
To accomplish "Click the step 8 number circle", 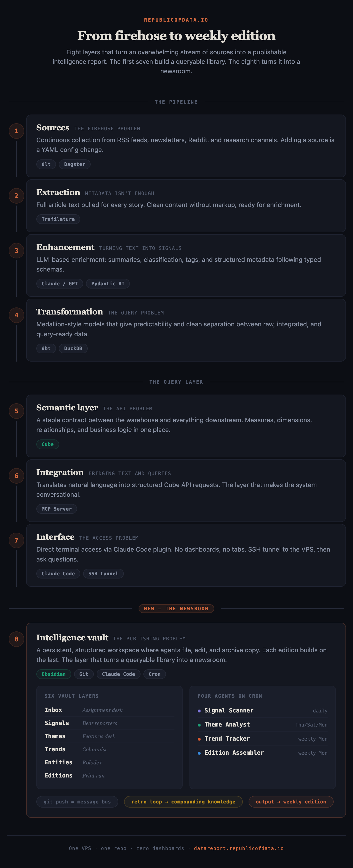I will pyautogui.click(x=16, y=639).
